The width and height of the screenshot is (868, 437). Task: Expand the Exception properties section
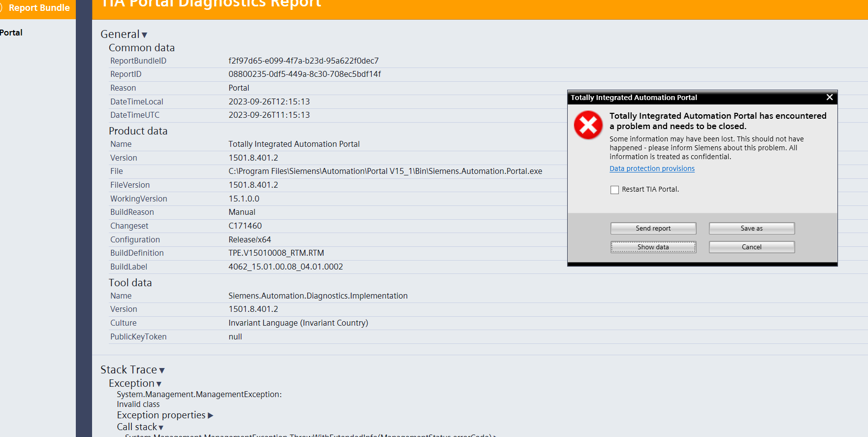coord(211,415)
